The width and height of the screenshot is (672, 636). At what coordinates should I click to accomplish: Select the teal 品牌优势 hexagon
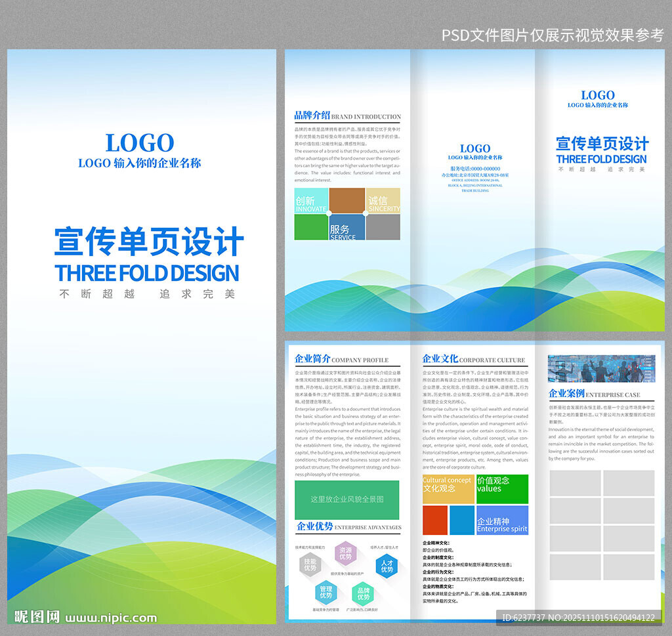[363, 593]
